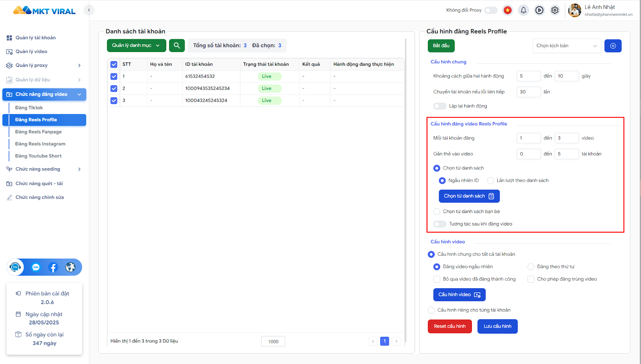Collapse the sidebar with the arrow button
Viewport: 641px width, 364px height.
(89, 10)
